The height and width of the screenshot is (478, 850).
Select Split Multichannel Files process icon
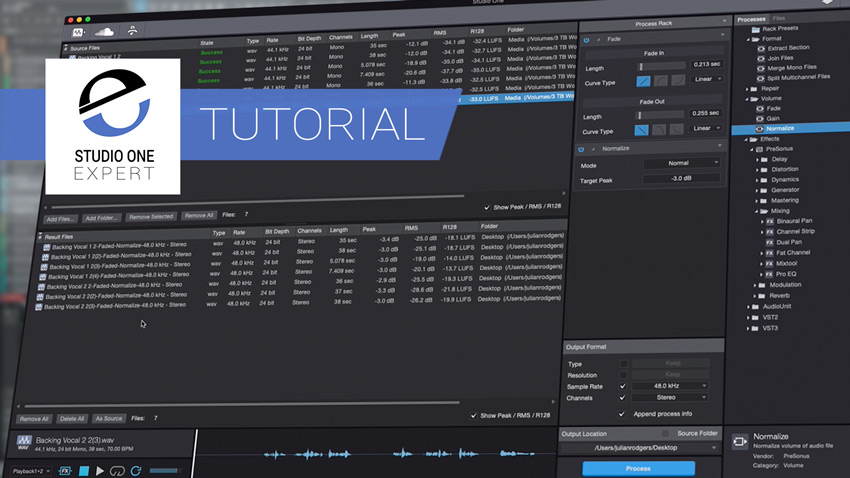[x=761, y=78]
